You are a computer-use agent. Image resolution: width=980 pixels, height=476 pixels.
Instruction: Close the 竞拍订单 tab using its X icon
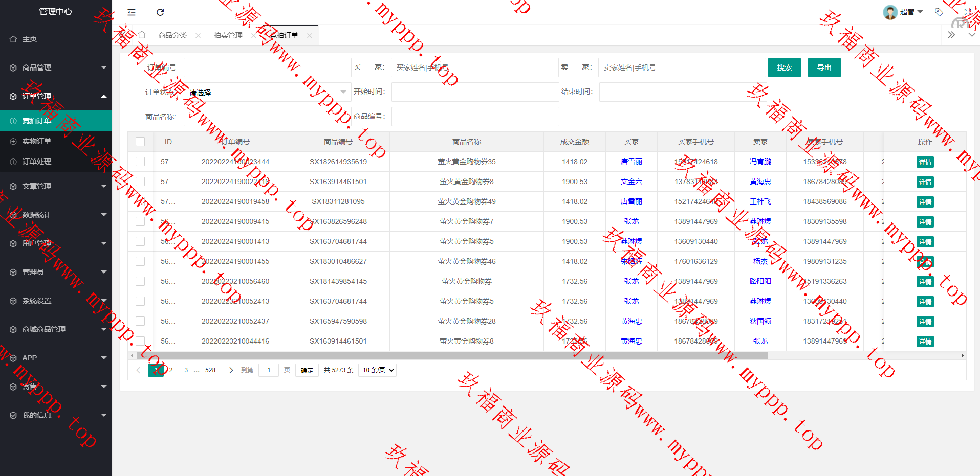[310, 36]
